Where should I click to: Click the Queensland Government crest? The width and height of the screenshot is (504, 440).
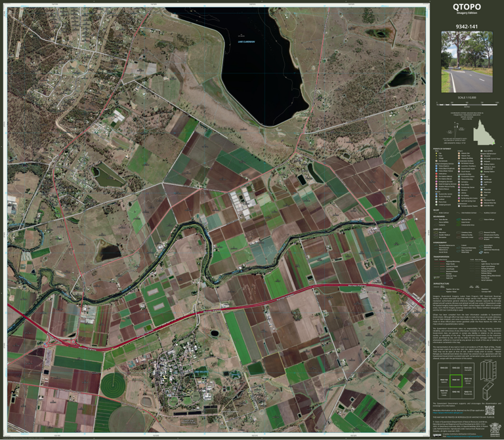click(x=495, y=430)
